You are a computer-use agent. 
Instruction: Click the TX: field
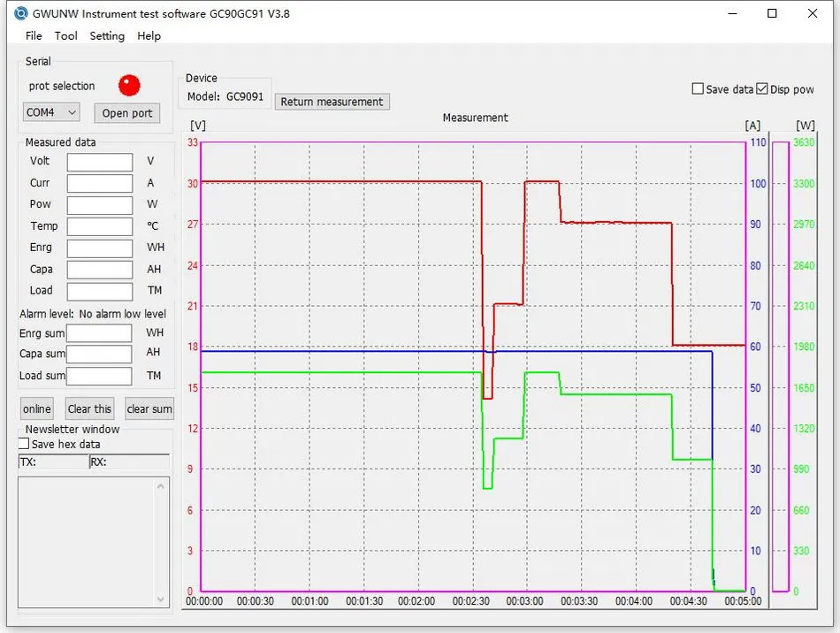(x=54, y=461)
